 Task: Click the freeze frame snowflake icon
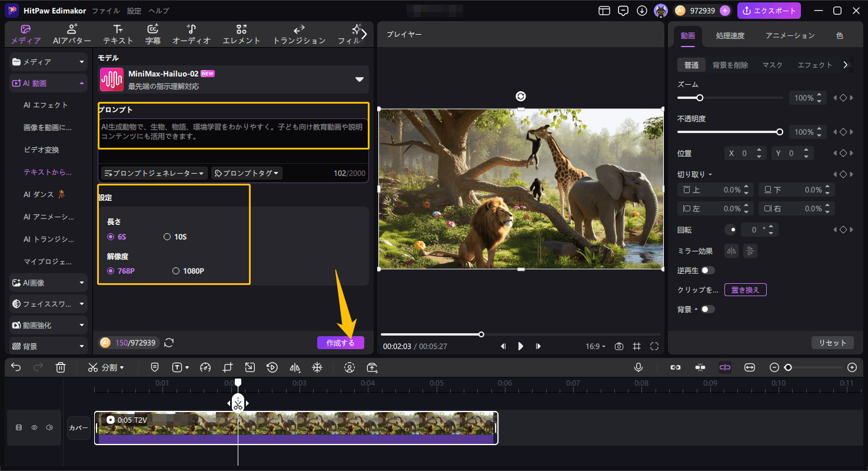317,367
